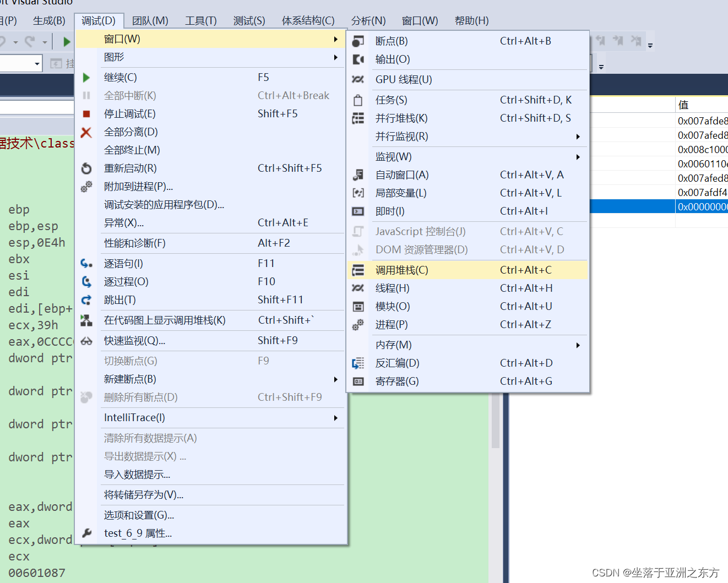Image resolution: width=728 pixels, height=583 pixels.
Task: Open the 测试(S) menu
Action: tap(249, 21)
